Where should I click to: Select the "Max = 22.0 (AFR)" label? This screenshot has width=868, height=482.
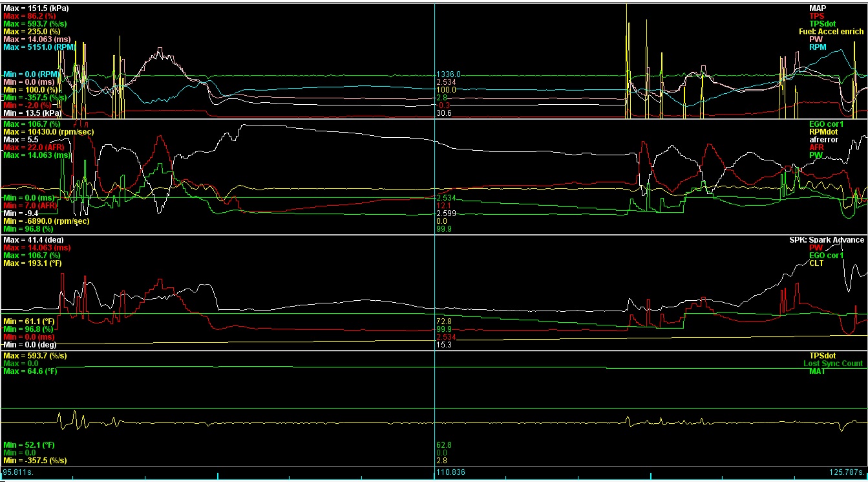(34, 147)
